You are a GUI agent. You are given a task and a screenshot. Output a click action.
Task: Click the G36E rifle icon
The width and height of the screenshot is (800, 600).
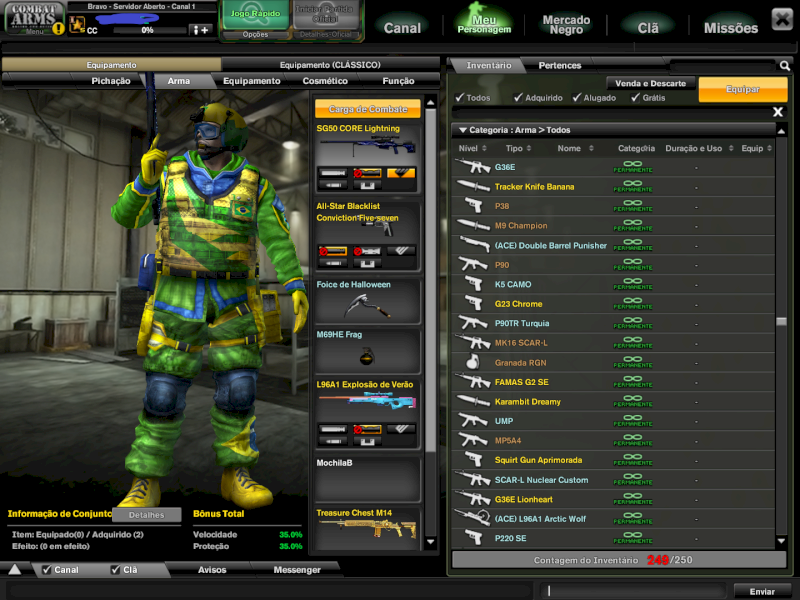click(473, 166)
